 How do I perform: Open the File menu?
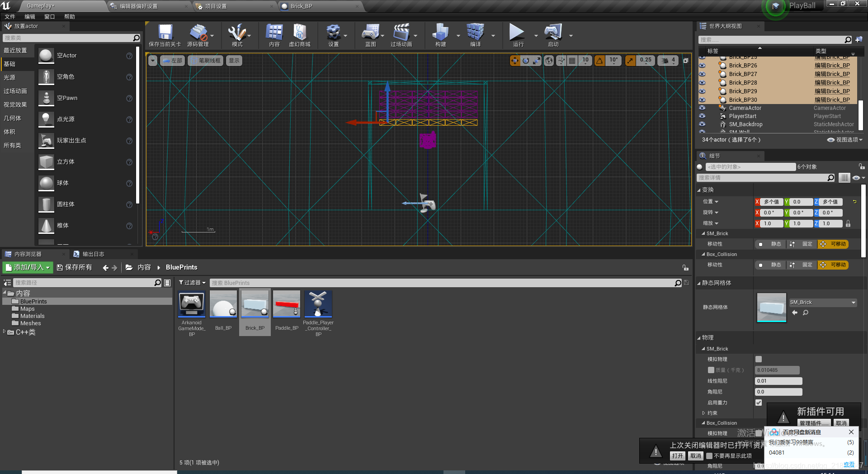coord(10,17)
